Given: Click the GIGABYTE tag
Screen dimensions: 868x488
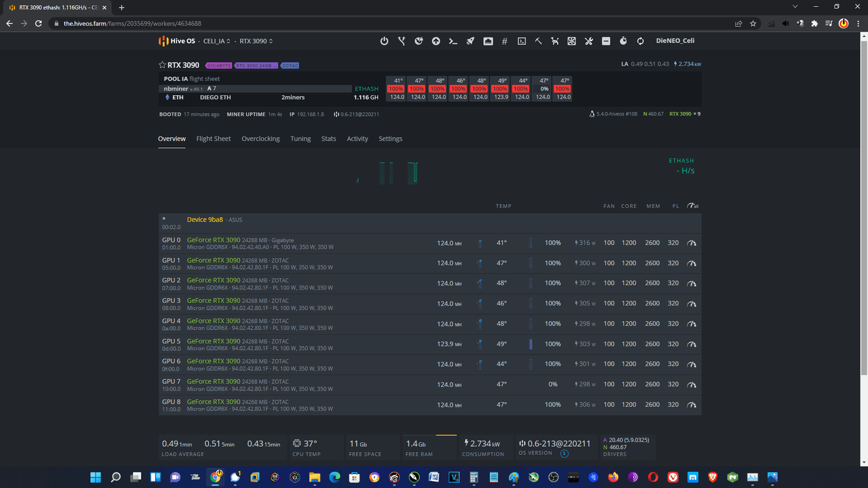Looking at the screenshot, I should [x=219, y=65].
